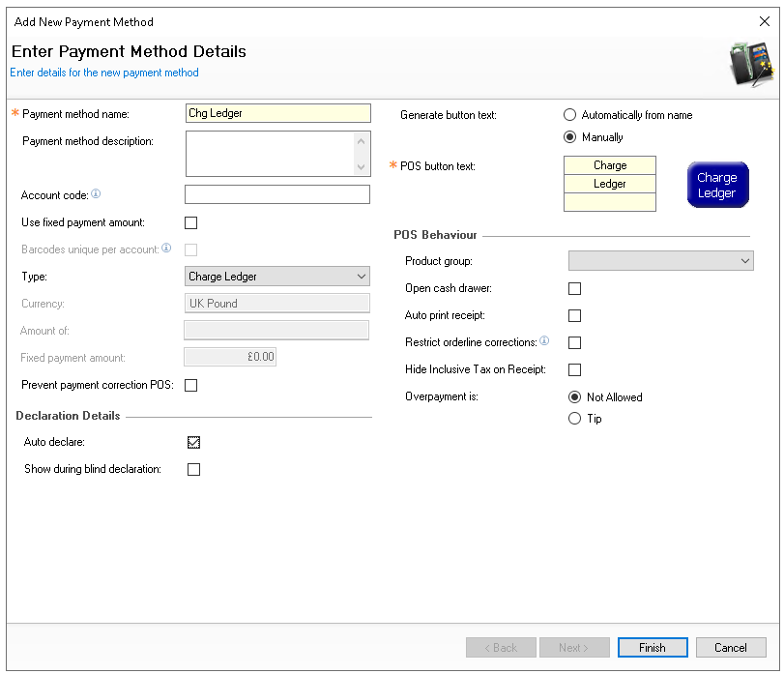Click the third empty POS button text line

click(610, 202)
